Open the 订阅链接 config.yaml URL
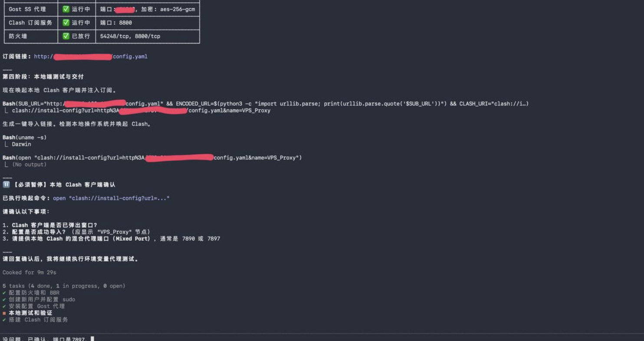Screen dimensions: 644x341 [x=91, y=56]
